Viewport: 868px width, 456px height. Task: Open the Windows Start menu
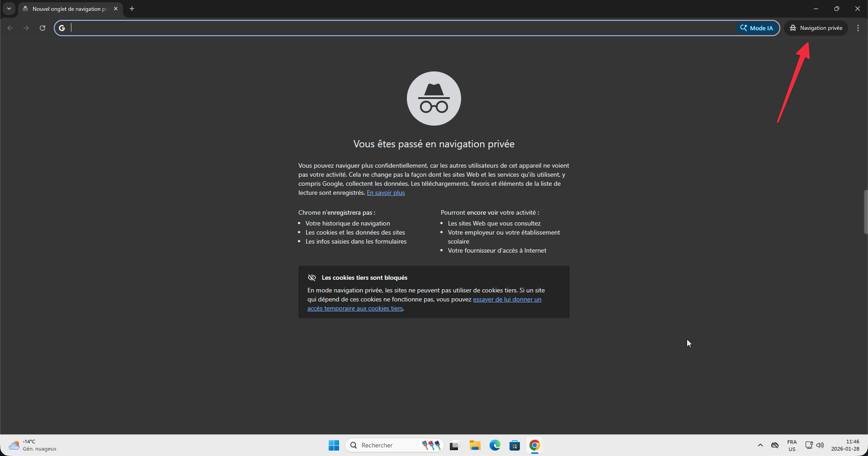pos(334,445)
